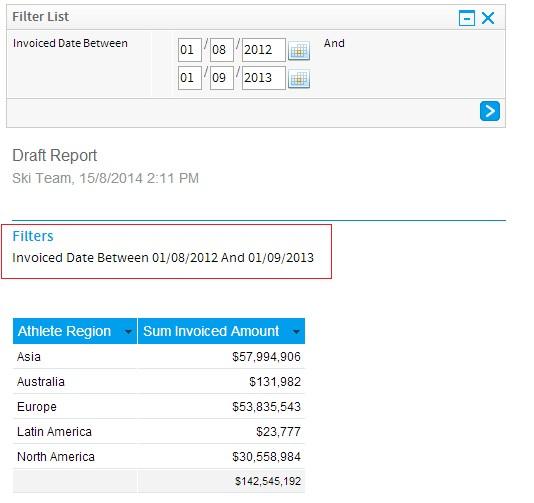Click the Filters section heading
Viewport: 534px width, 503px height.
33,236
